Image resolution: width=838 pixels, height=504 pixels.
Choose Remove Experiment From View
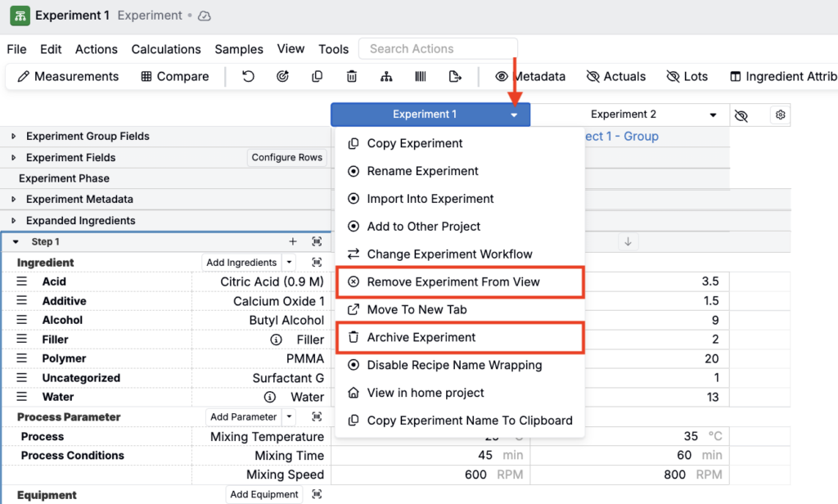point(453,281)
